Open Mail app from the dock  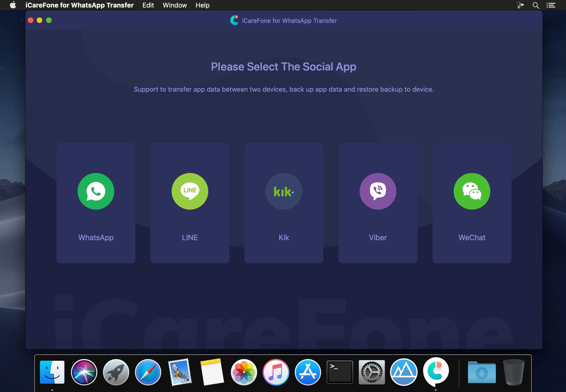180,371
